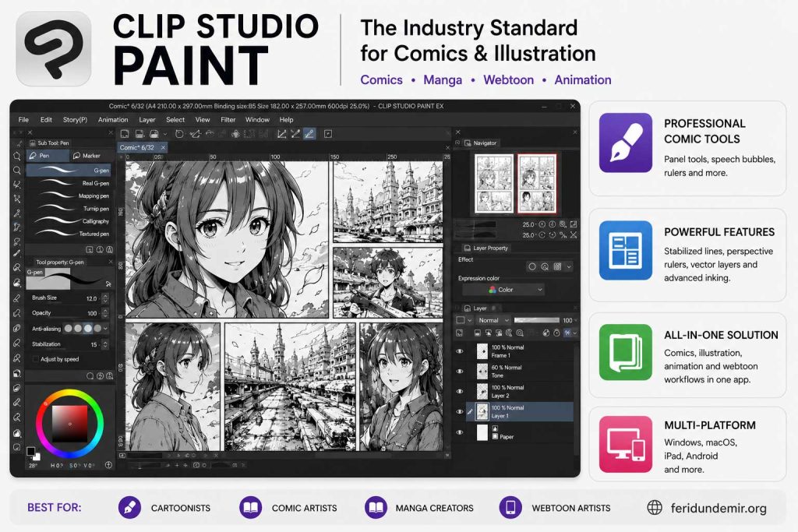Click the G-pen brush settings wrench icon

(x=108, y=284)
